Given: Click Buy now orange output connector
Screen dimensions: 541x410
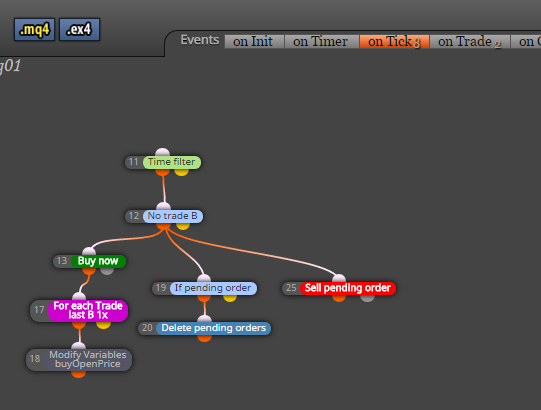Looking at the screenshot, I should [89, 271].
